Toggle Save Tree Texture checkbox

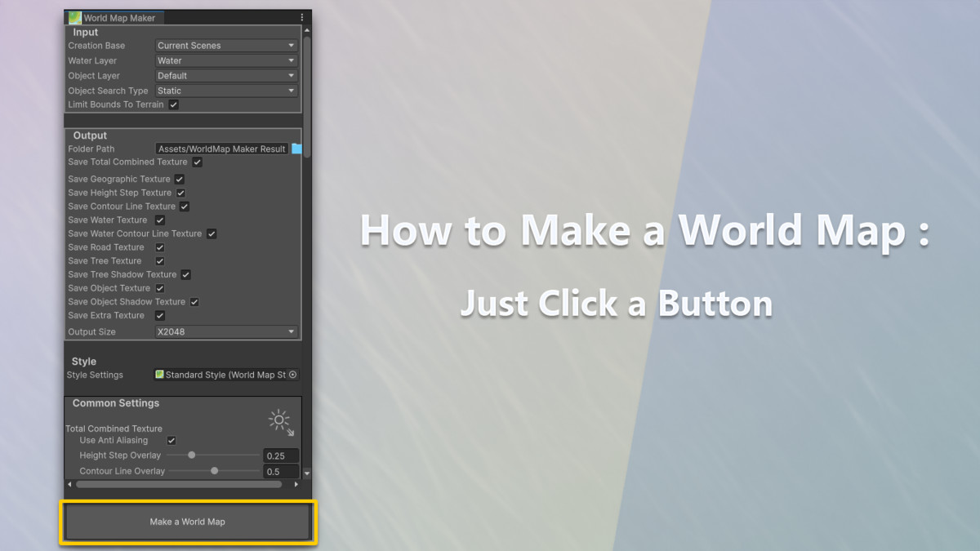160,260
